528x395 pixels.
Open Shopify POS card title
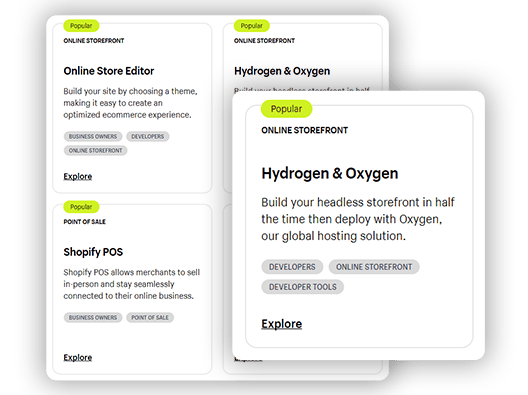point(93,252)
